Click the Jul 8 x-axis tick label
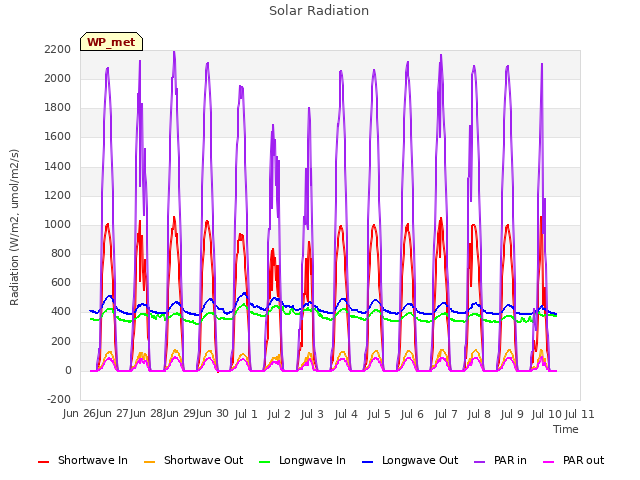 coord(479,414)
